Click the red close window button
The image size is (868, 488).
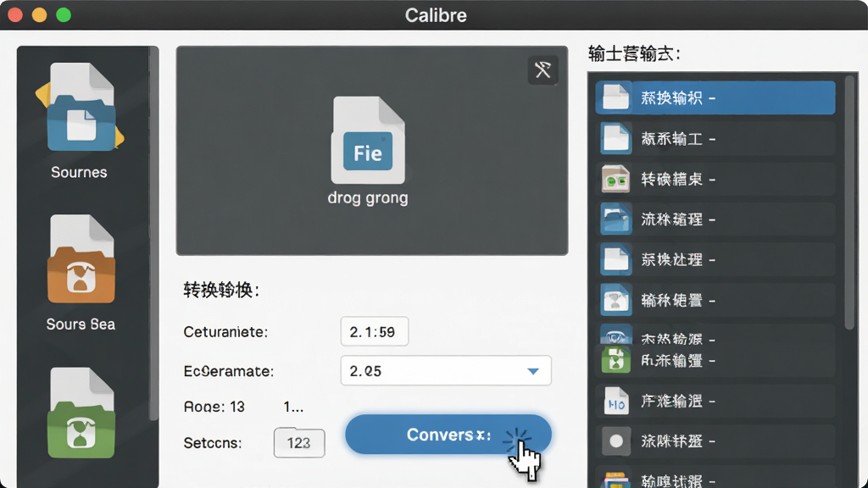(15, 15)
